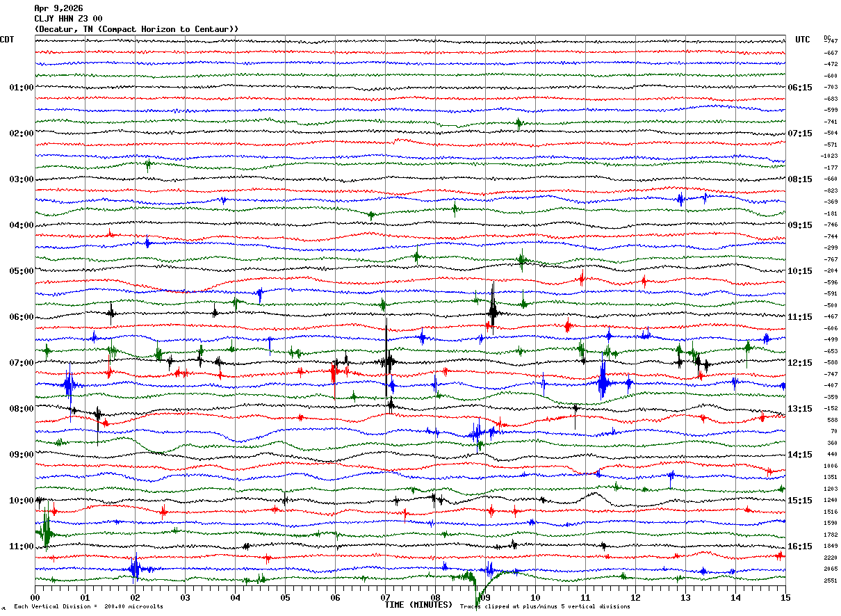Click the '01:00' CDT time label
Screen dimensions: 841x616
point(22,88)
